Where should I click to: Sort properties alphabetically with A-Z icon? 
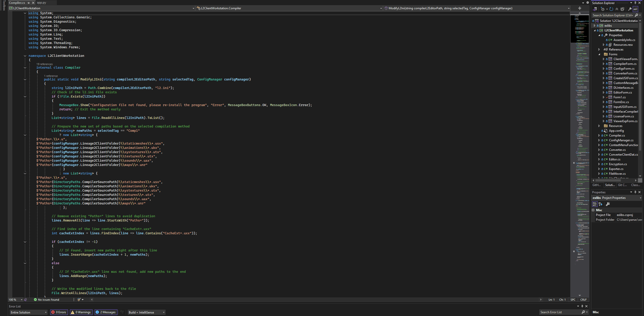click(x=600, y=204)
